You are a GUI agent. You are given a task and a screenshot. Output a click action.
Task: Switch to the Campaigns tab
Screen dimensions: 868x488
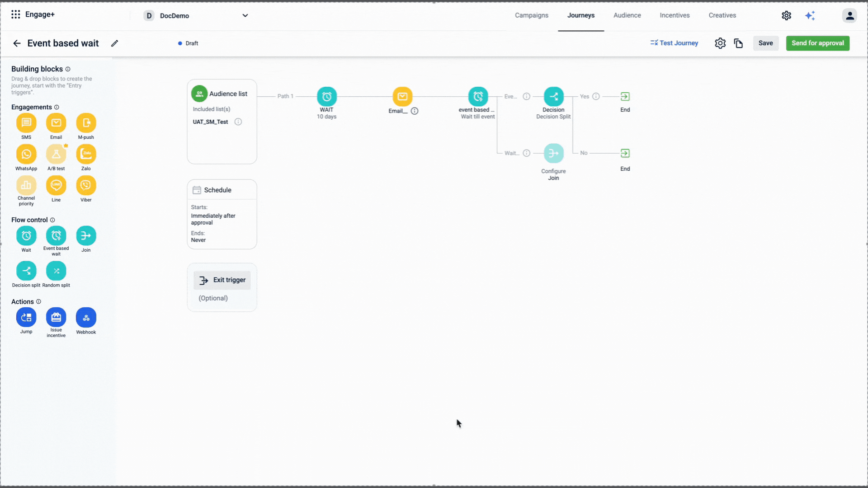(x=531, y=15)
